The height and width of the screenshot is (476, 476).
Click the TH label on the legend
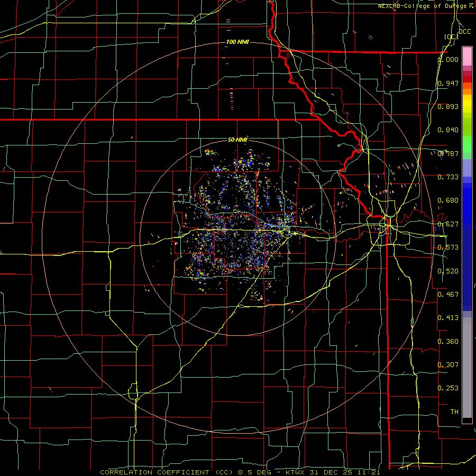(x=454, y=412)
